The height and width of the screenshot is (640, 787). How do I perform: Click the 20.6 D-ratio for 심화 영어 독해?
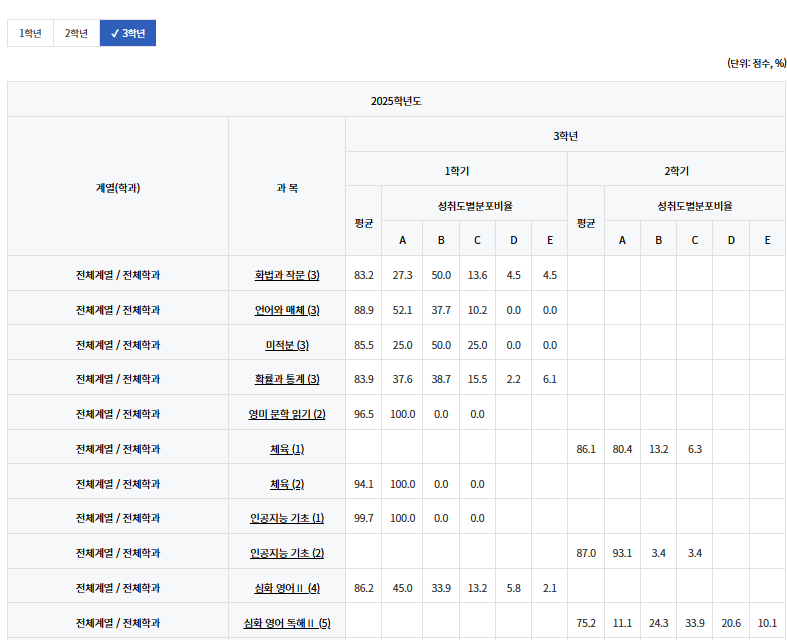pyautogui.click(x=731, y=623)
